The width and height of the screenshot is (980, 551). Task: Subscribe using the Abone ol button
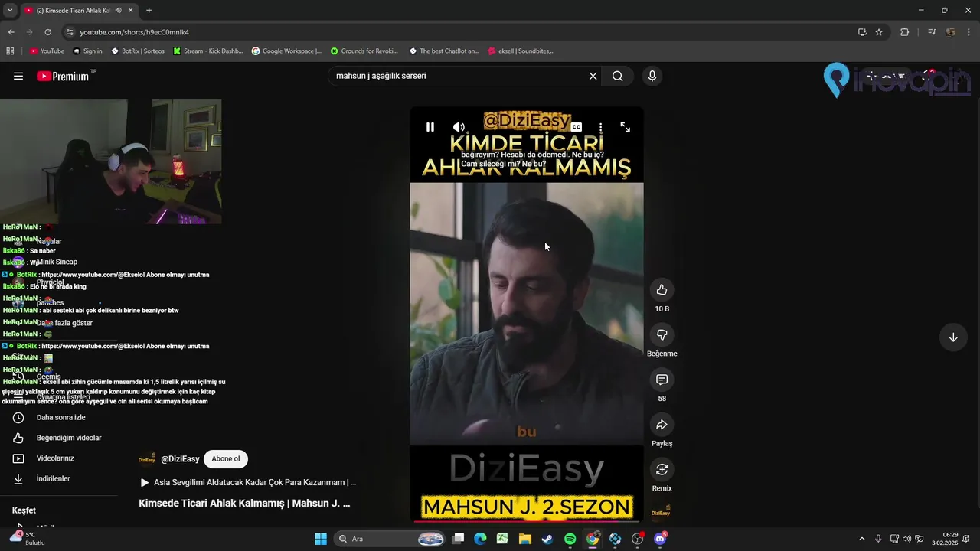(x=226, y=459)
